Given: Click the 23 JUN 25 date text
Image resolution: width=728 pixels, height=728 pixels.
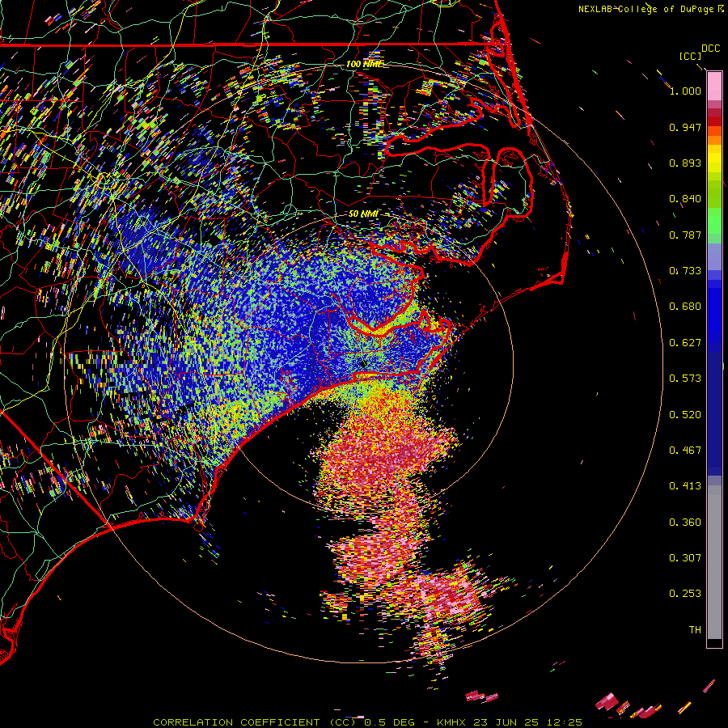Looking at the screenshot, I should (x=506, y=722).
